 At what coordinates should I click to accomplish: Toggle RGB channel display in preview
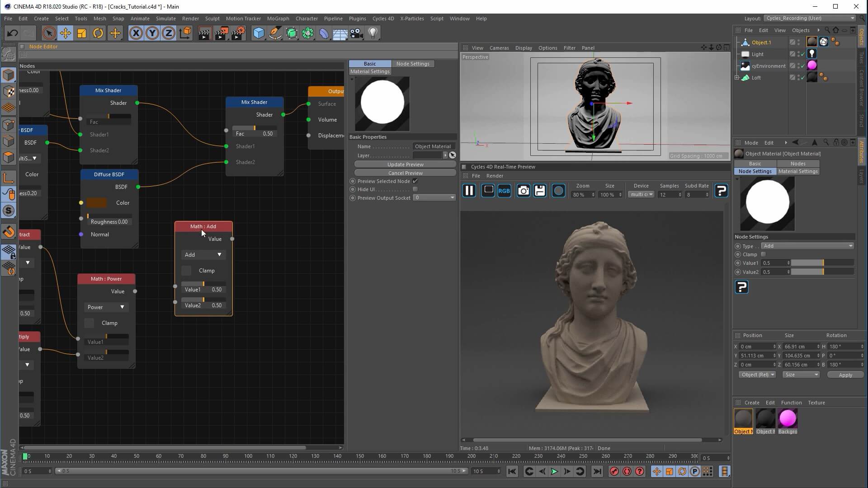(504, 191)
